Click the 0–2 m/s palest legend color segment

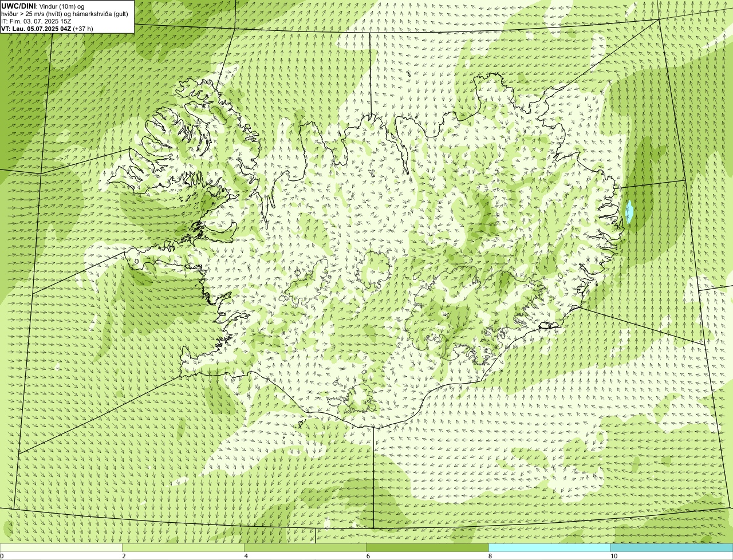click(61, 547)
